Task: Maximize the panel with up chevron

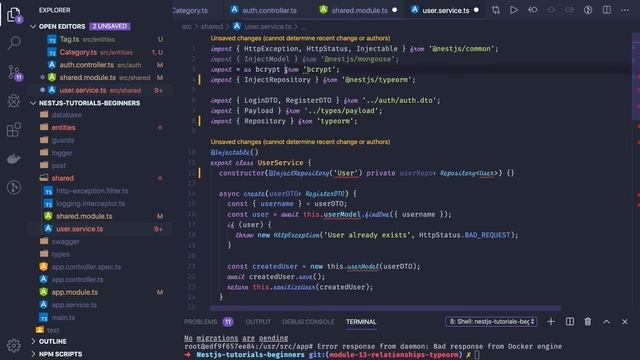Action: click(x=607, y=322)
